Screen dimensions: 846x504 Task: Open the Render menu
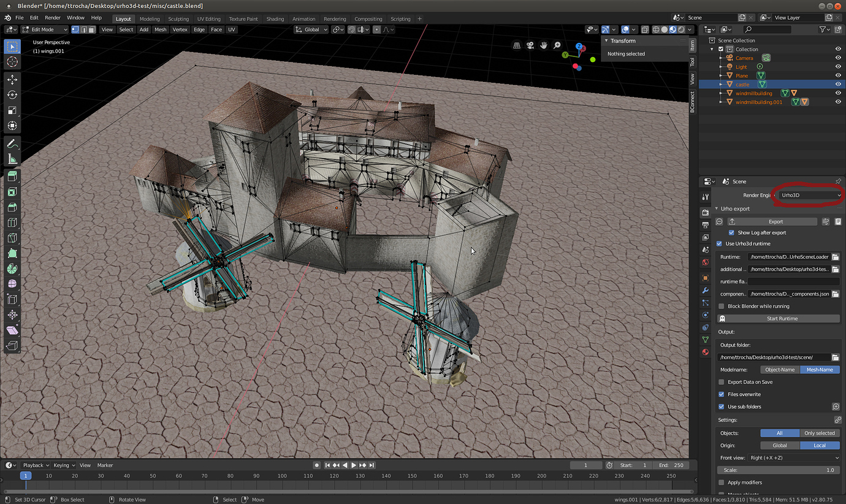coord(53,18)
